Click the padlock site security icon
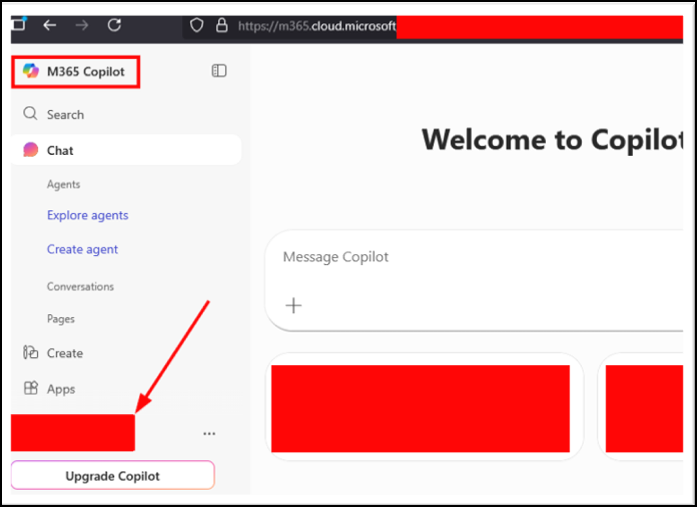Image resolution: width=697 pixels, height=507 pixels. (x=223, y=26)
